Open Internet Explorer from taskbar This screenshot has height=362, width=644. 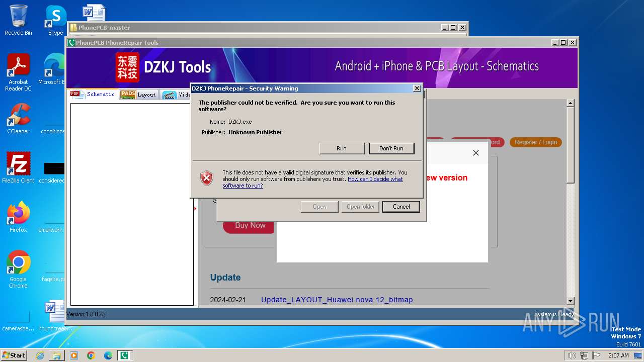tap(40, 355)
